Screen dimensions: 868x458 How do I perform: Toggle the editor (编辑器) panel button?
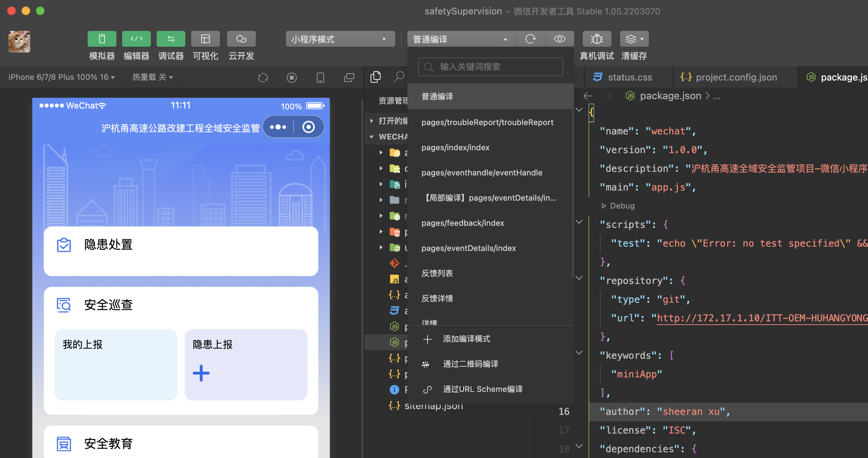pos(136,39)
